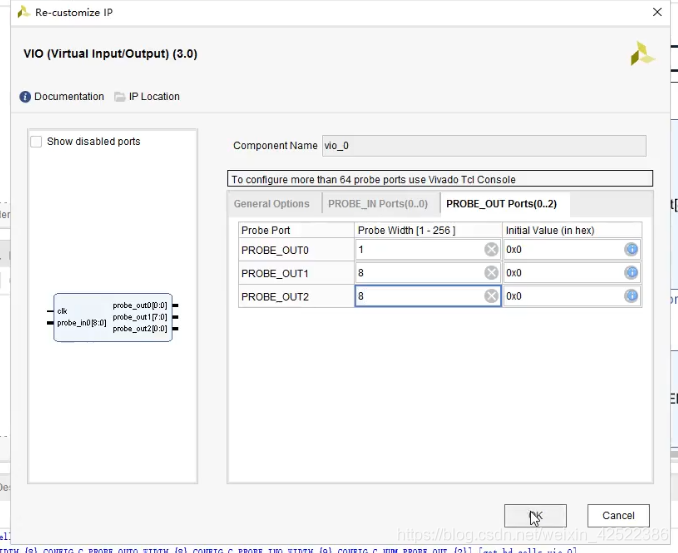Click the PROBE_OUT1 row label

pos(275,274)
